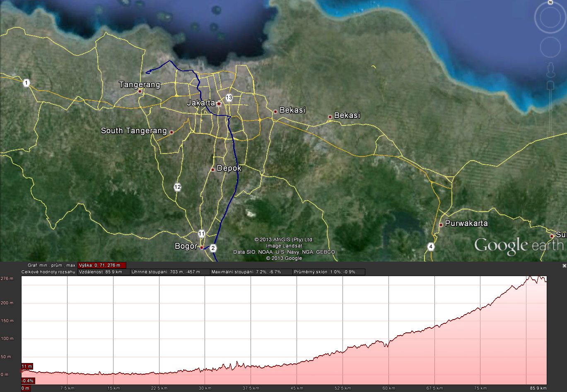Close the elevation profile panel
The image size is (567, 392).
coord(564,266)
